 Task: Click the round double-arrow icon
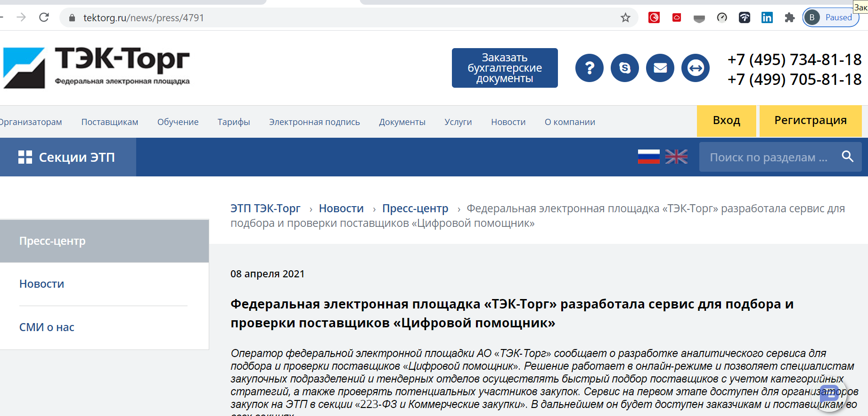point(695,68)
